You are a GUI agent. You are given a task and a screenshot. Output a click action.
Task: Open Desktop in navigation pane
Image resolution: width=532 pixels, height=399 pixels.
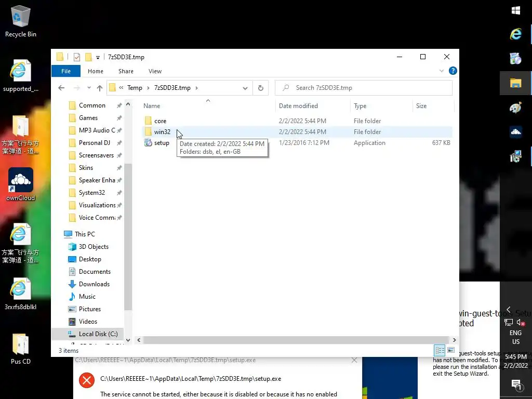pos(89,259)
